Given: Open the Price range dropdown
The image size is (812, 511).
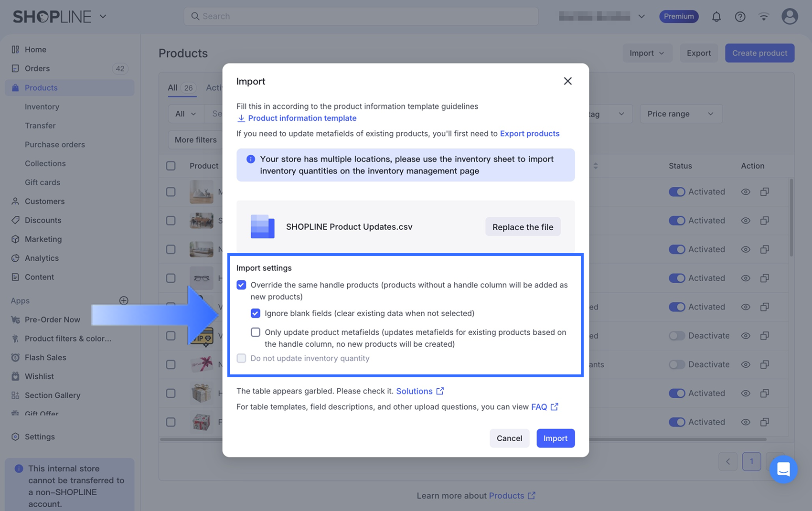Looking at the screenshot, I should point(681,114).
